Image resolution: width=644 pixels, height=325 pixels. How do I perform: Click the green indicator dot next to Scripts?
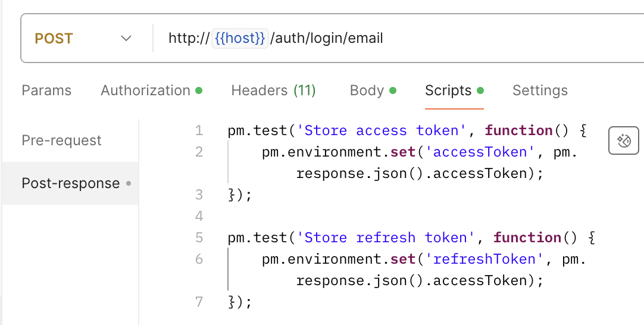[480, 90]
